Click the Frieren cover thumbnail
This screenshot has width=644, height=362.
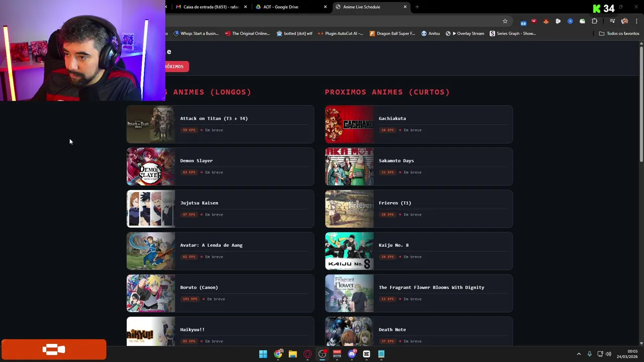pyautogui.click(x=349, y=209)
